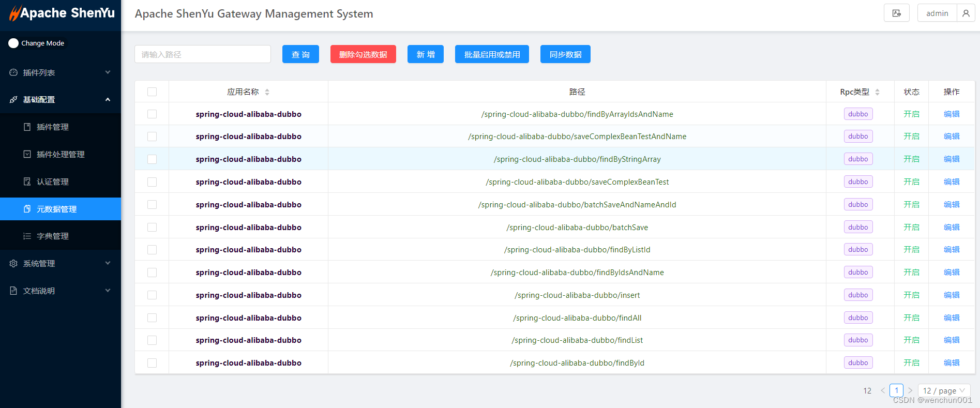980x408 pixels.
Task: Check the findById row checkbox
Action: 152,363
